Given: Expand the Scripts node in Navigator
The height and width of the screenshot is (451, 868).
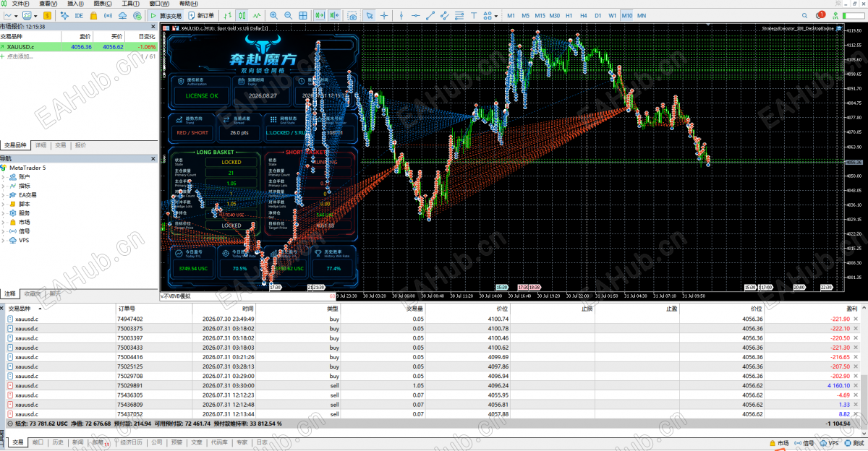Looking at the screenshot, I should [3, 204].
